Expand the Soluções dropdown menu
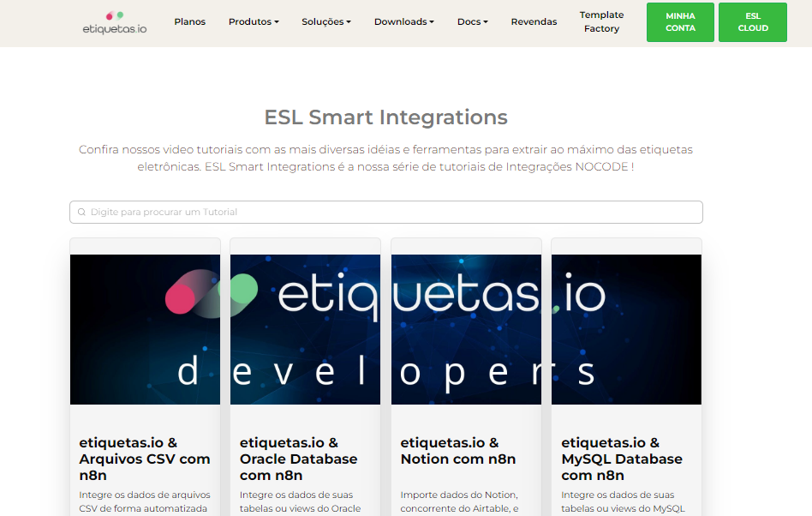Image resolution: width=812 pixels, height=516 pixels. [x=326, y=21]
